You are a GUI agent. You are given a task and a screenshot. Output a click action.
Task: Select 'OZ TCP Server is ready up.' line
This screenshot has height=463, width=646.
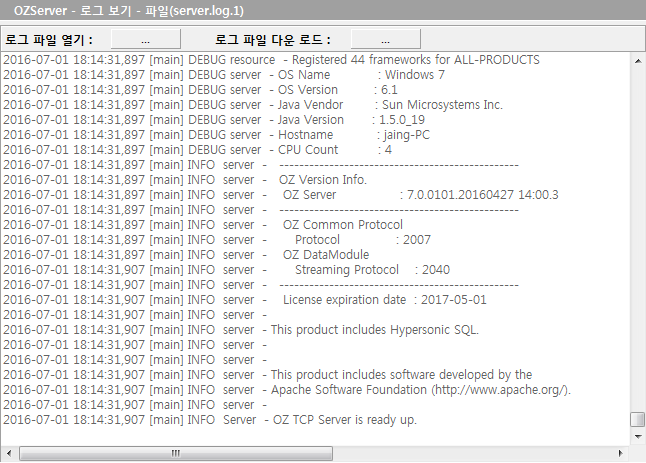(210, 419)
